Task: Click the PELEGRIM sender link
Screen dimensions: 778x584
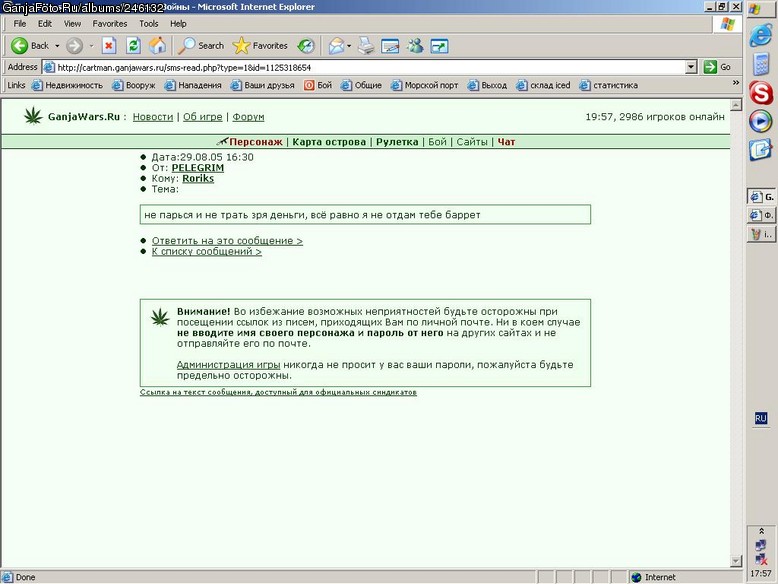Action: click(197, 168)
